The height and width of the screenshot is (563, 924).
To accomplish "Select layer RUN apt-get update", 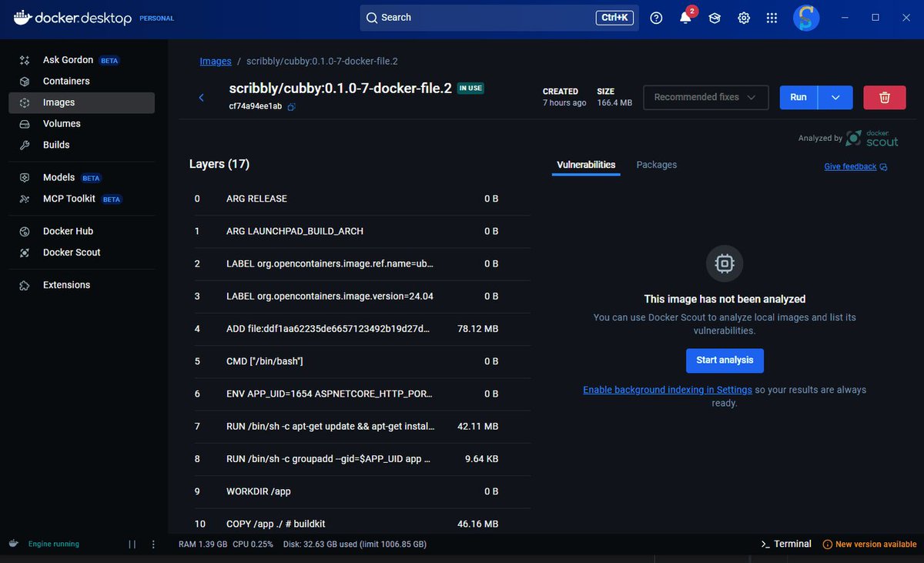I will click(x=360, y=426).
